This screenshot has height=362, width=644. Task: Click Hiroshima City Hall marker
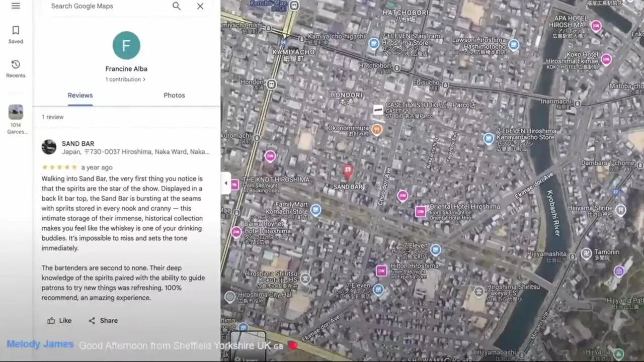tap(230, 297)
